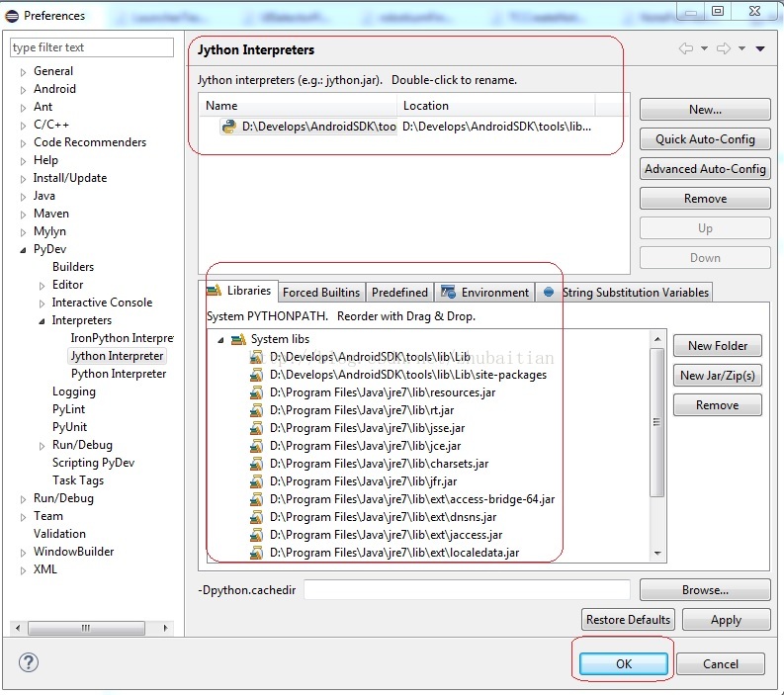Image resolution: width=784 pixels, height=695 pixels.
Task: Click icon beside dnsns.jar entry
Action: (256, 517)
